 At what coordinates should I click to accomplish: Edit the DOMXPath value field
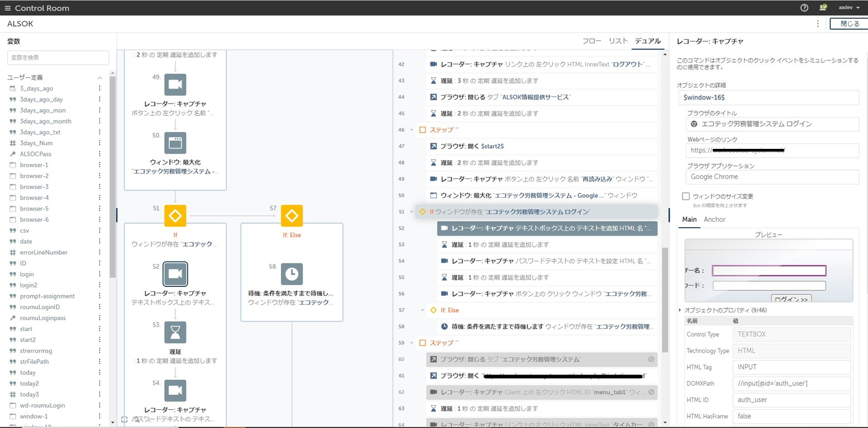(x=792, y=383)
